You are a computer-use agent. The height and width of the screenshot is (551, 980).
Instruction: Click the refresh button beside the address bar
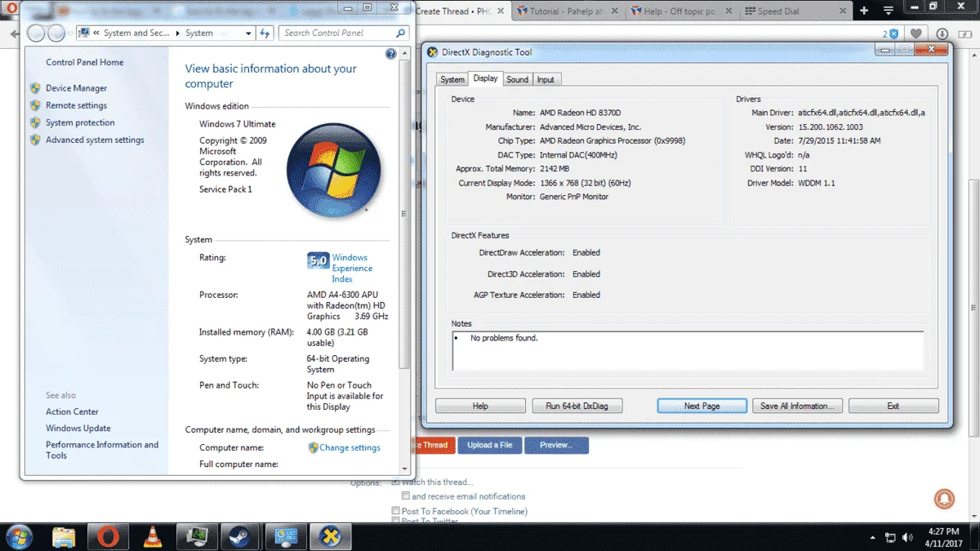(x=265, y=33)
